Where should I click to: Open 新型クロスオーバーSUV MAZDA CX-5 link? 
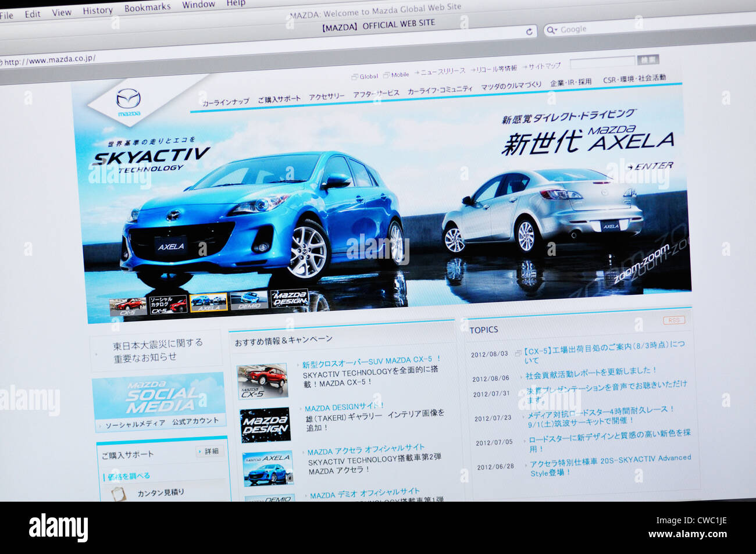(371, 362)
